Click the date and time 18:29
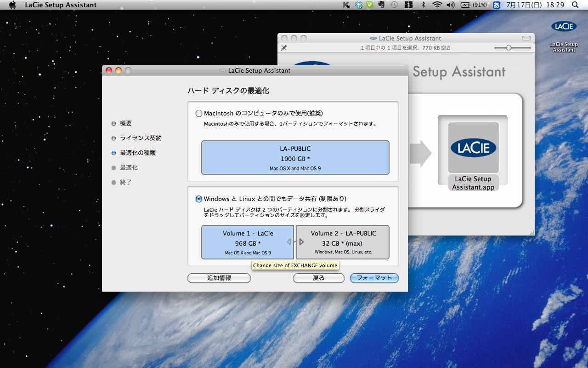The height and width of the screenshot is (368, 588). (535, 5)
